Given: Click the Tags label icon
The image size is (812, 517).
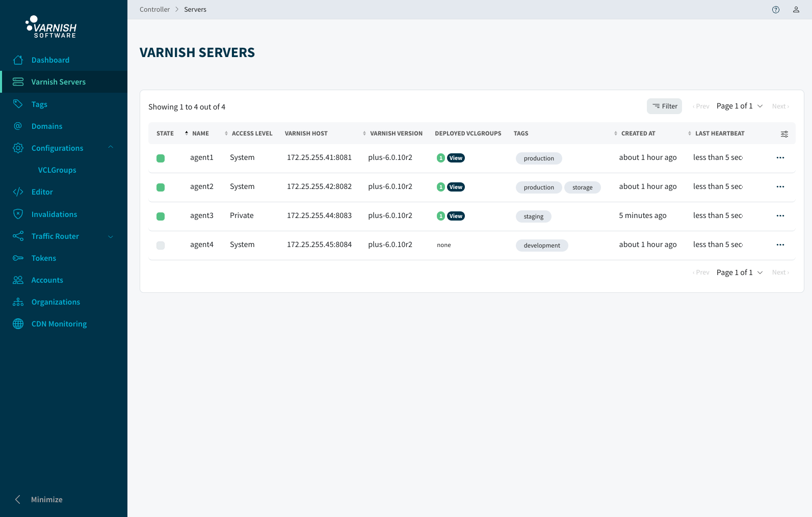Looking at the screenshot, I should click(x=18, y=104).
